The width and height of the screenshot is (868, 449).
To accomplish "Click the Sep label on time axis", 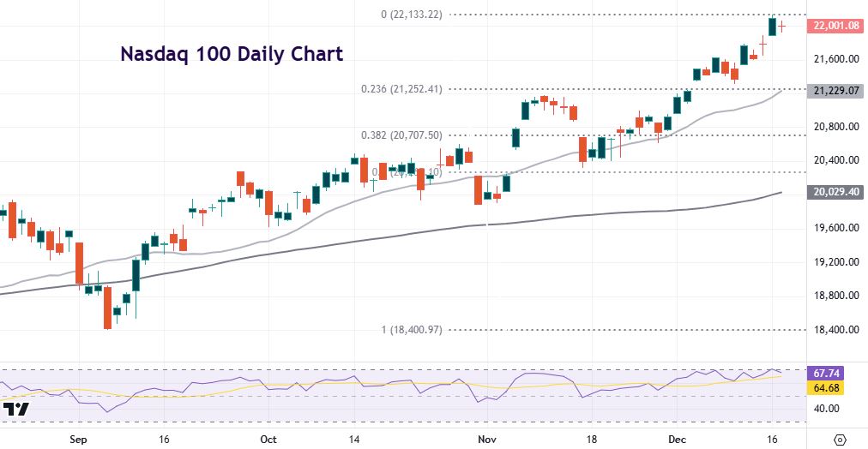I will tap(77, 438).
